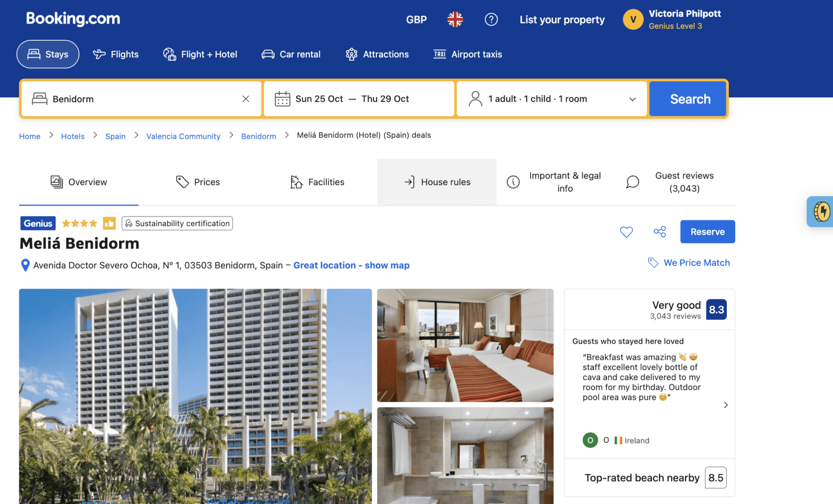The width and height of the screenshot is (833, 504).
Task: Open Airport taxis tab
Action: tap(468, 54)
